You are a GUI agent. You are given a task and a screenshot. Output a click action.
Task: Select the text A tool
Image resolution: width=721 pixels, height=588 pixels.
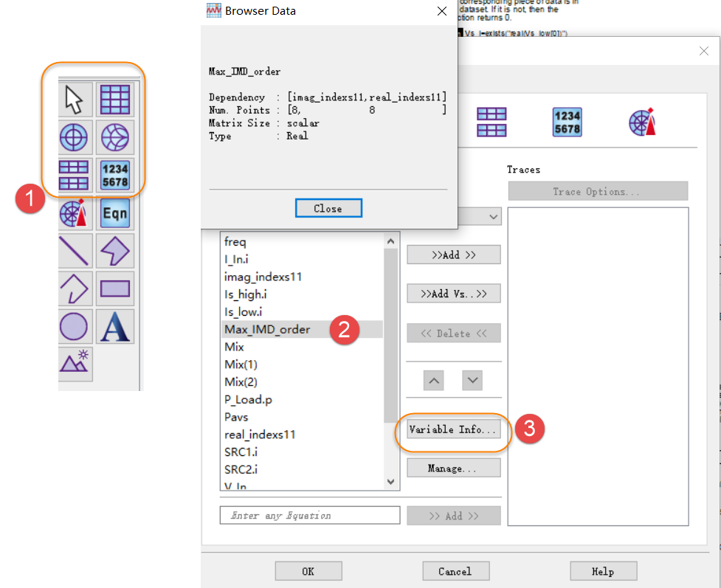(x=115, y=326)
